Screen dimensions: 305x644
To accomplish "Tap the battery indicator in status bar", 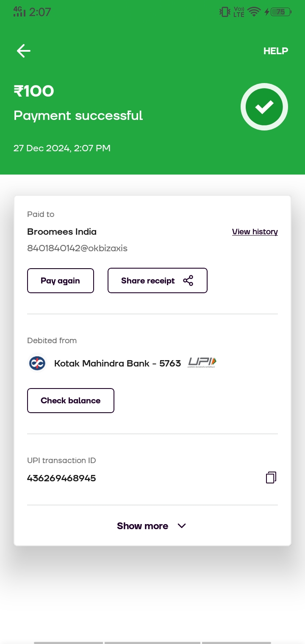I will 280,12.
